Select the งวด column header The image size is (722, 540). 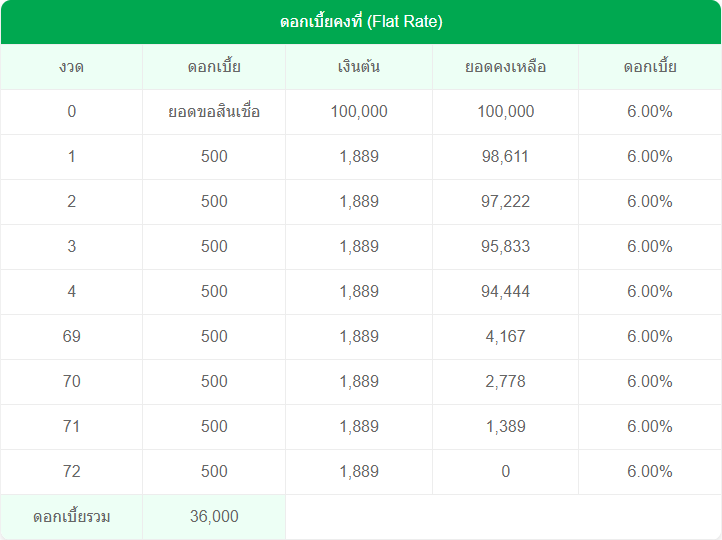71,67
